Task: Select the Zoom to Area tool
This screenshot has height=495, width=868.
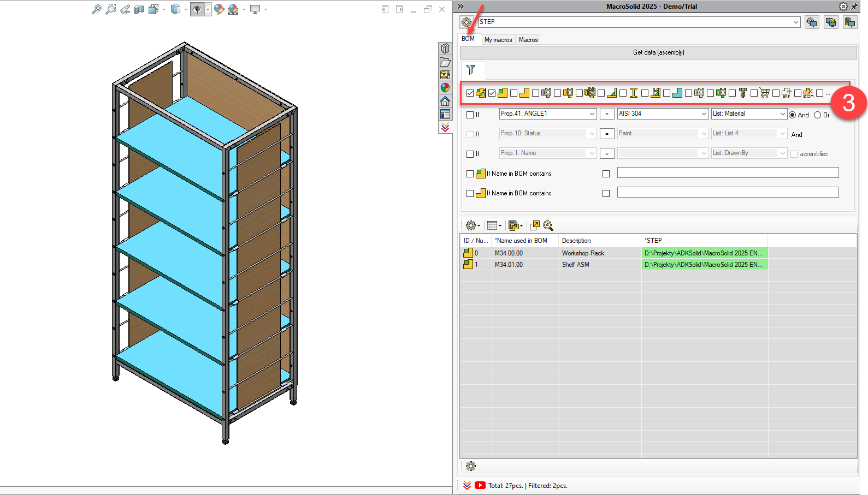Action: pos(111,9)
